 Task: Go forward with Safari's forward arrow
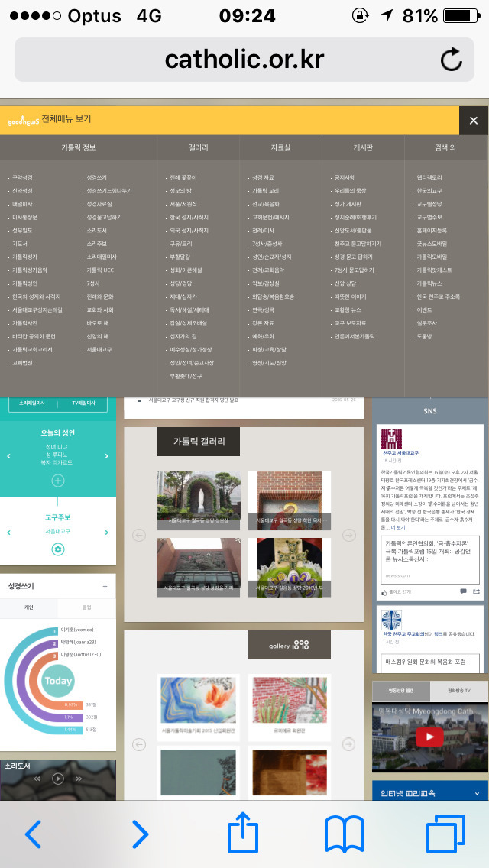click(x=140, y=834)
